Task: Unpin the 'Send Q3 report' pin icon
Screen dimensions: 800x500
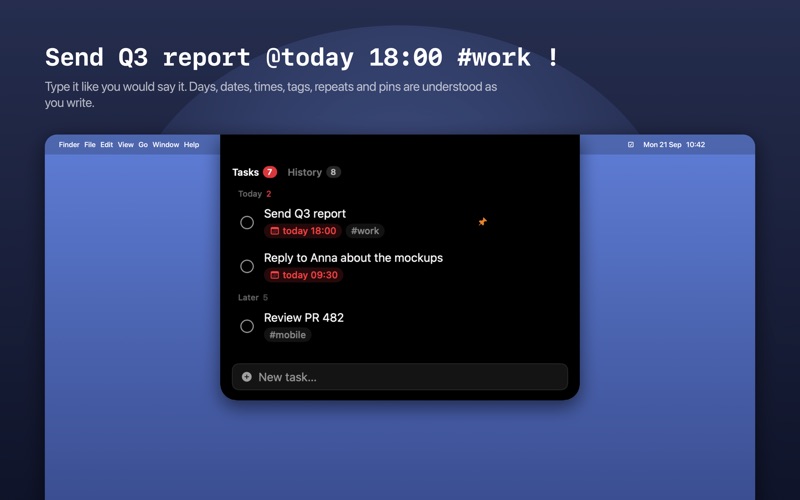Action: pyautogui.click(x=482, y=221)
